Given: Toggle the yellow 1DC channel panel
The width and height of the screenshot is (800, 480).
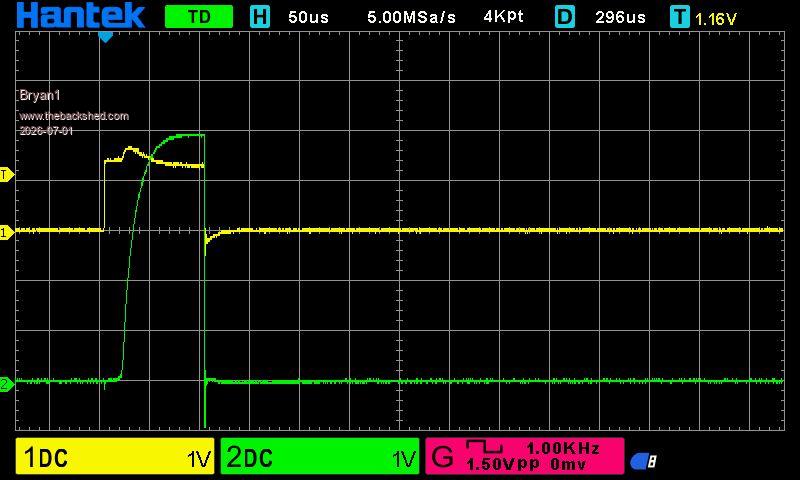Looking at the screenshot, I should pyautogui.click(x=115, y=456).
